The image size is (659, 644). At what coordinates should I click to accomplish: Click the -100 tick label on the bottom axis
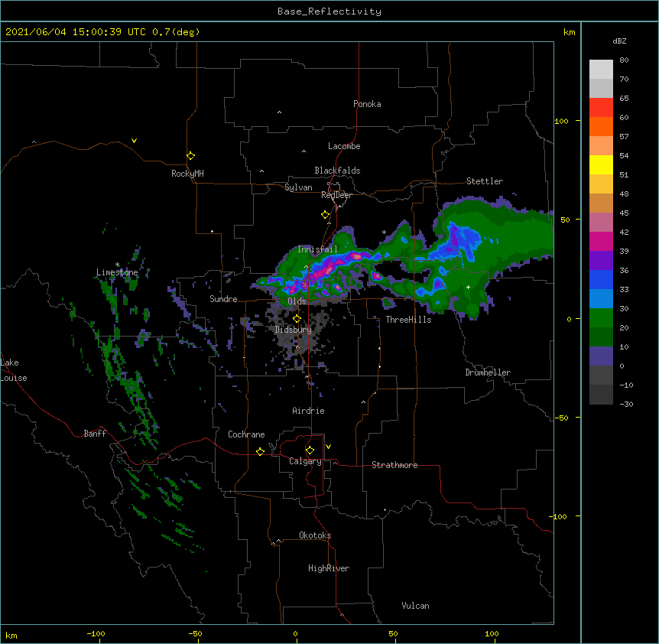tap(96, 633)
